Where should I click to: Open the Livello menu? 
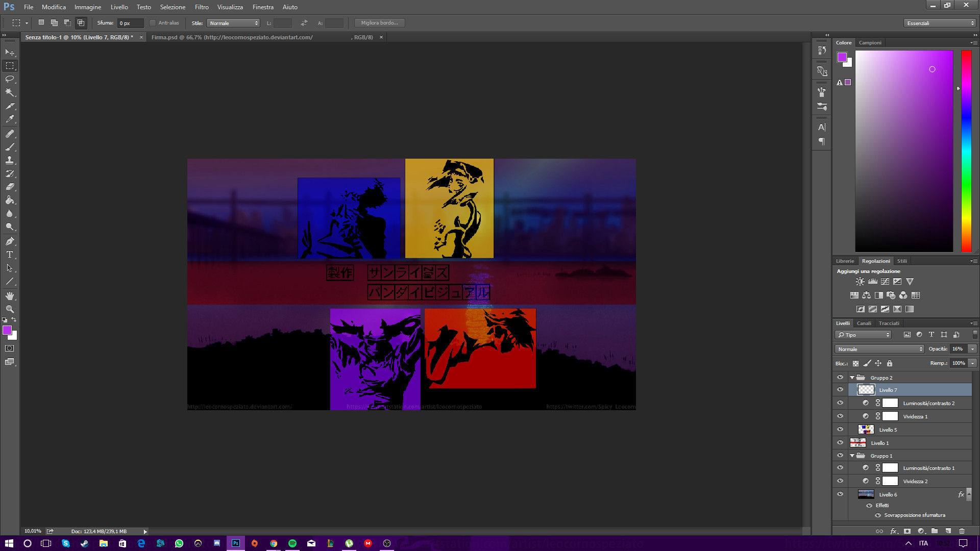(119, 7)
